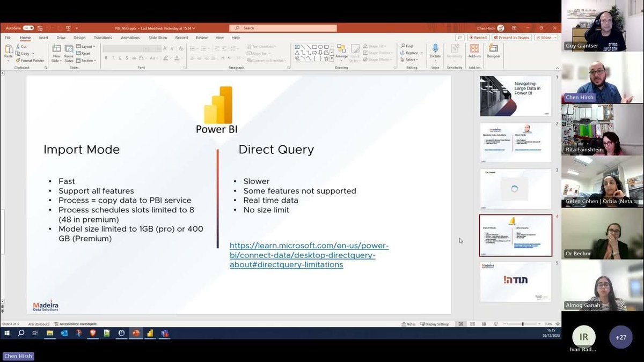Click the Search box in title bar
This screenshot has height=362, width=644.
[282, 28]
